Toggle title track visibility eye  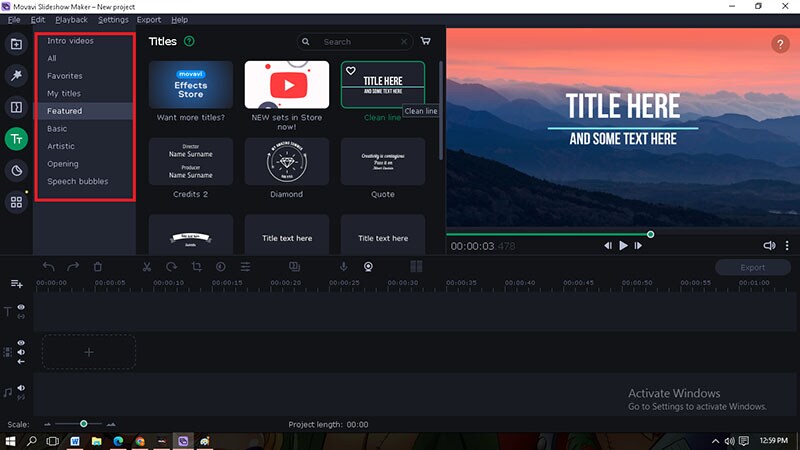click(21, 307)
